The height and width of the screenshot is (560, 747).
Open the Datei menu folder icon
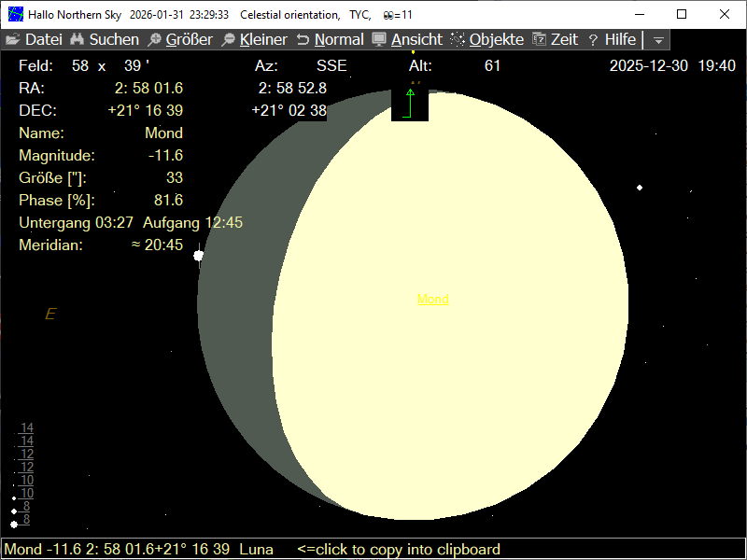coord(13,40)
